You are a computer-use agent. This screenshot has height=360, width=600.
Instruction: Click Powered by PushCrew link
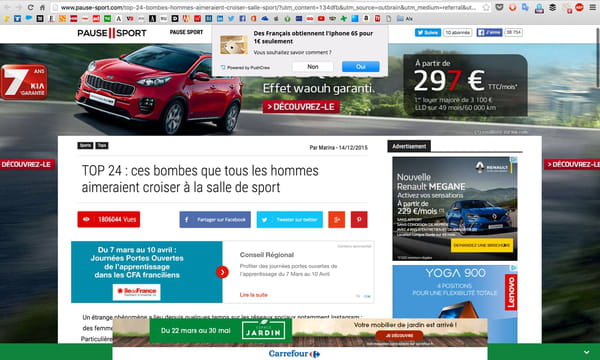(245, 68)
